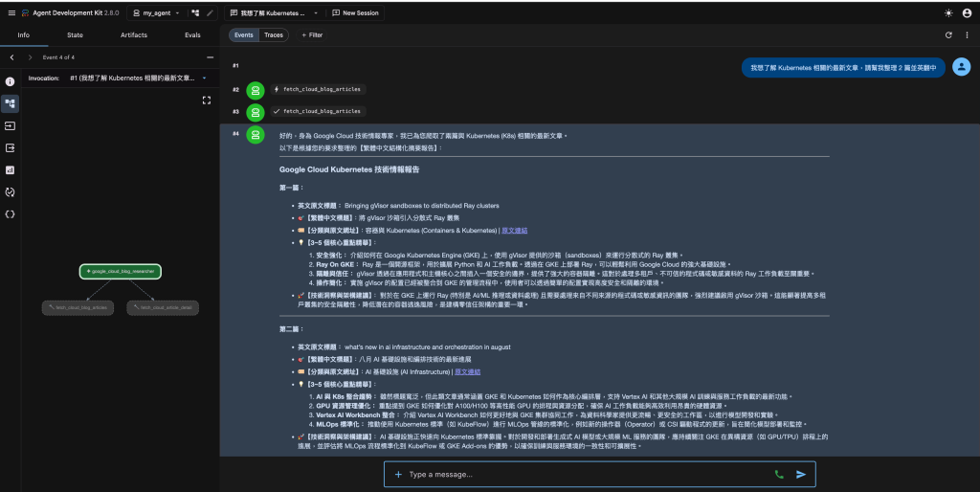The image size is (980, 492).
Task: Click the 第二篇 section label
Action: [x=291, y=329]
